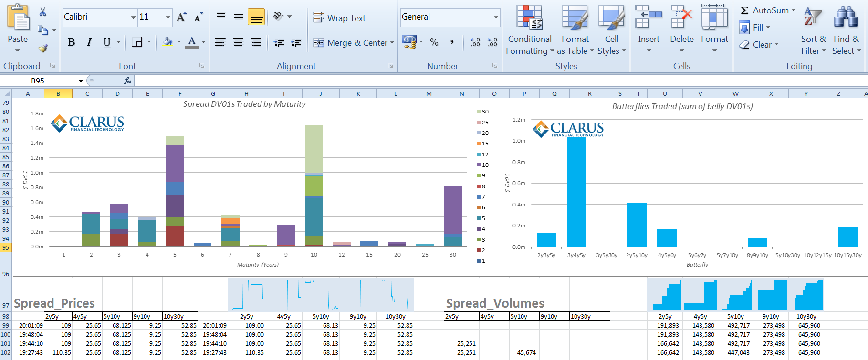The image size is (868, 360).
Task: Open Cell Styles gallery
Action: tap(611, 30)
